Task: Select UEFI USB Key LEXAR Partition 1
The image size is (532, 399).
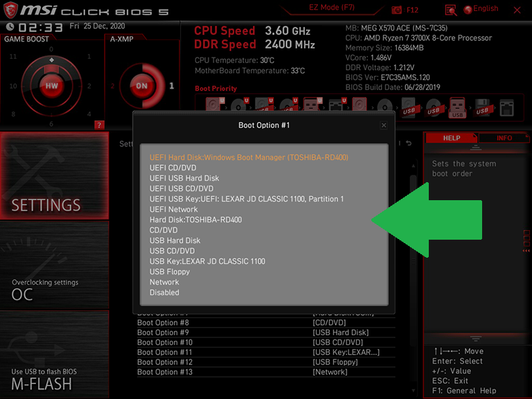Action: coord(247,199)
